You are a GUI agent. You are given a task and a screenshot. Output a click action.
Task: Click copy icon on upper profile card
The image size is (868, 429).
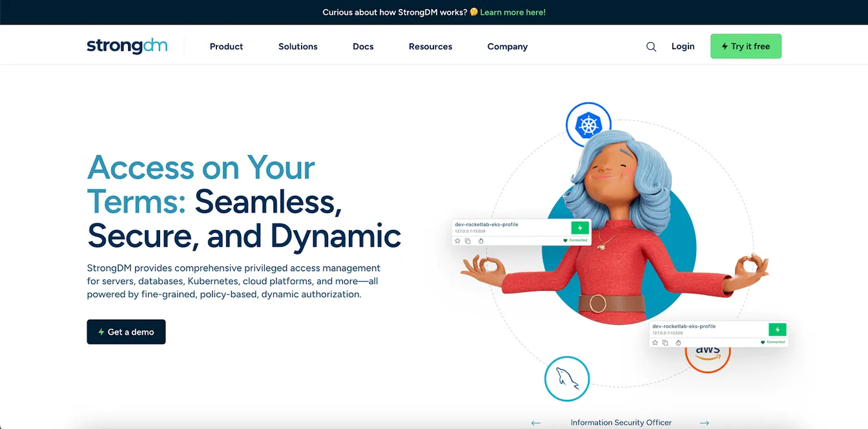pos(468,241)
